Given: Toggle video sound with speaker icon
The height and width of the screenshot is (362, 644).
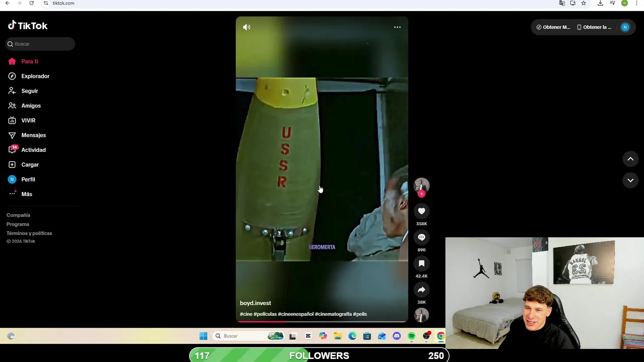Looking at the screenshot, I should click(247, 27).
